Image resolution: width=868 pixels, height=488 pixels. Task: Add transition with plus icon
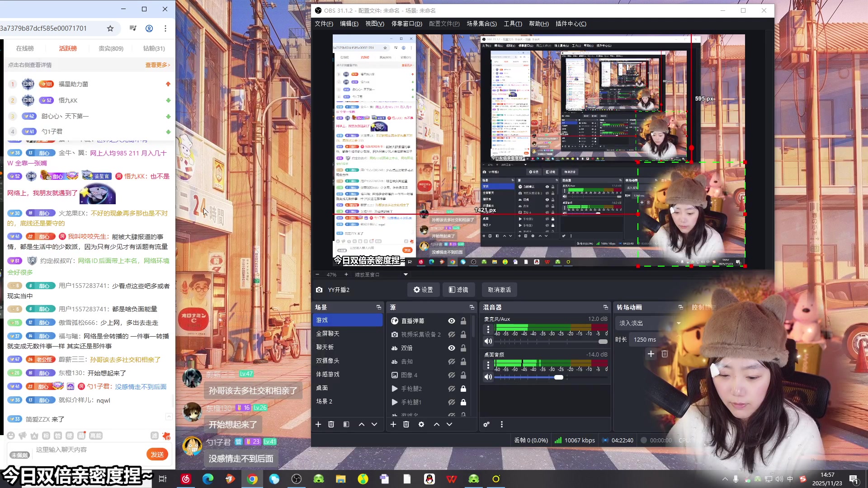tap(651, 354)
